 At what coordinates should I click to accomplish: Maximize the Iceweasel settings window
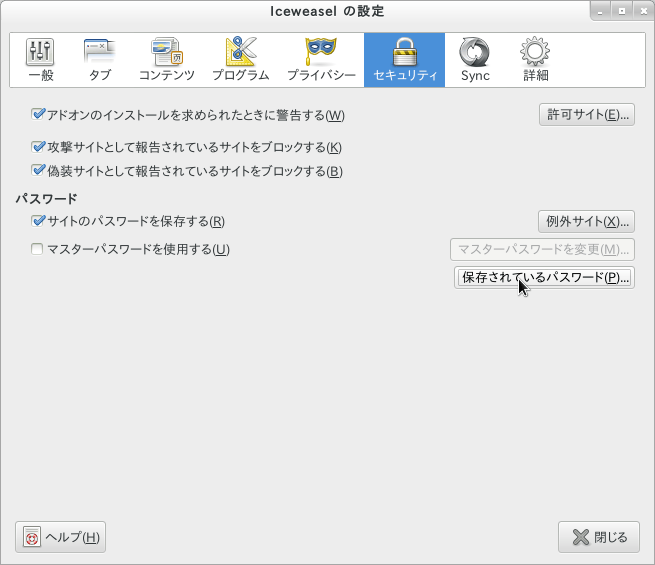622,11
